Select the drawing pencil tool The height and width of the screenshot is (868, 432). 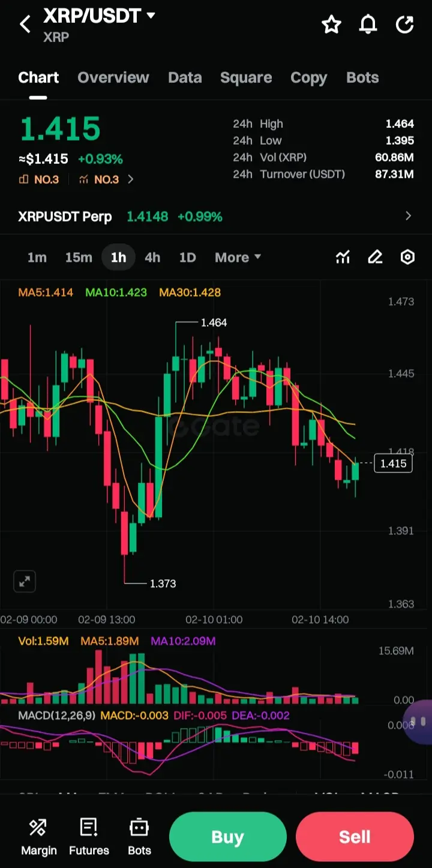pyautogui.click(x=375, y=258)
